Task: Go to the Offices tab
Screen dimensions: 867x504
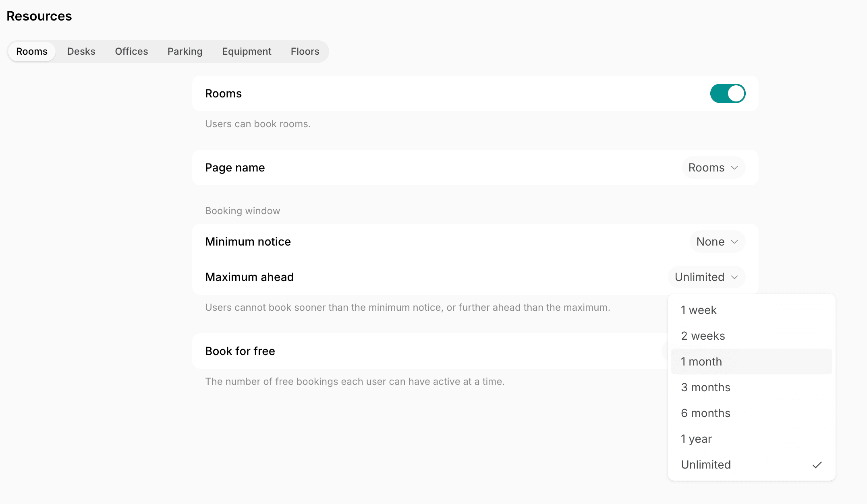Action: (x=131, y=52)
